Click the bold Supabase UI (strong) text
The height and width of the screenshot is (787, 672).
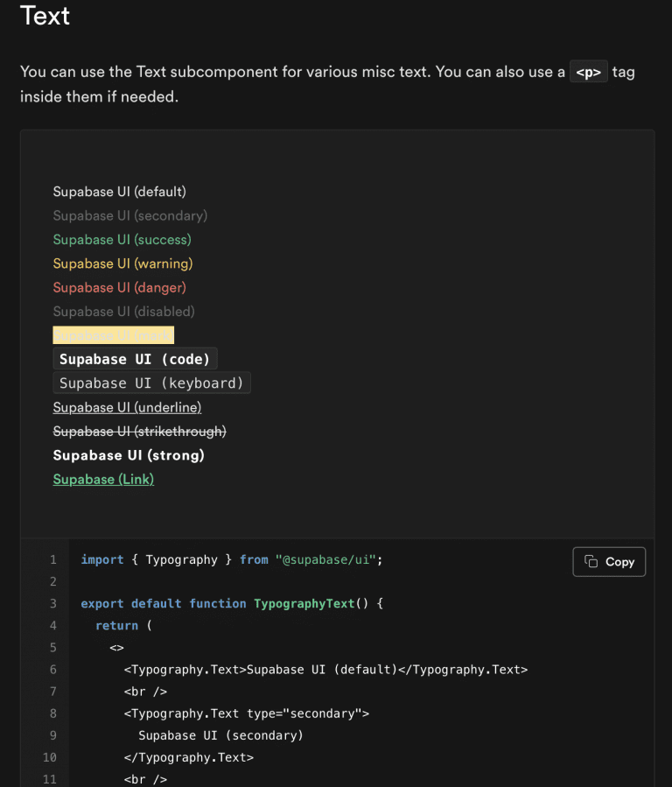coord(129,455)
